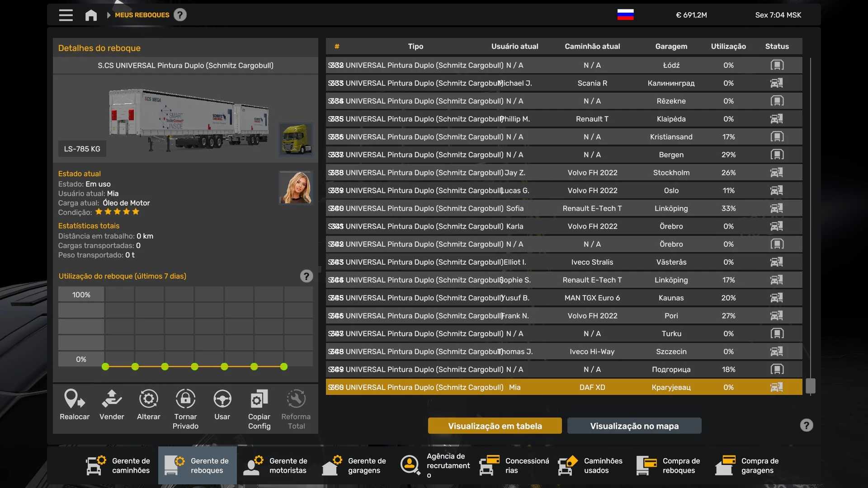
Task: Open help next to Meus Reboques title
Action: coord(180,15)
